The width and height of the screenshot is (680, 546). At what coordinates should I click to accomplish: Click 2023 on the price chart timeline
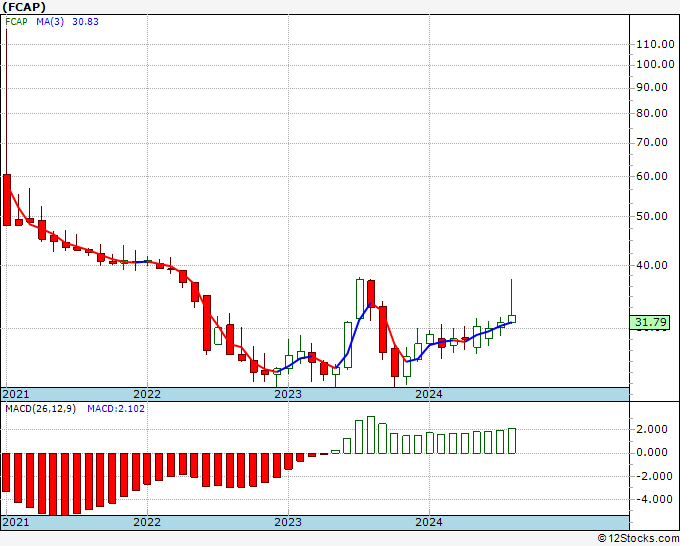pos(288,394)
